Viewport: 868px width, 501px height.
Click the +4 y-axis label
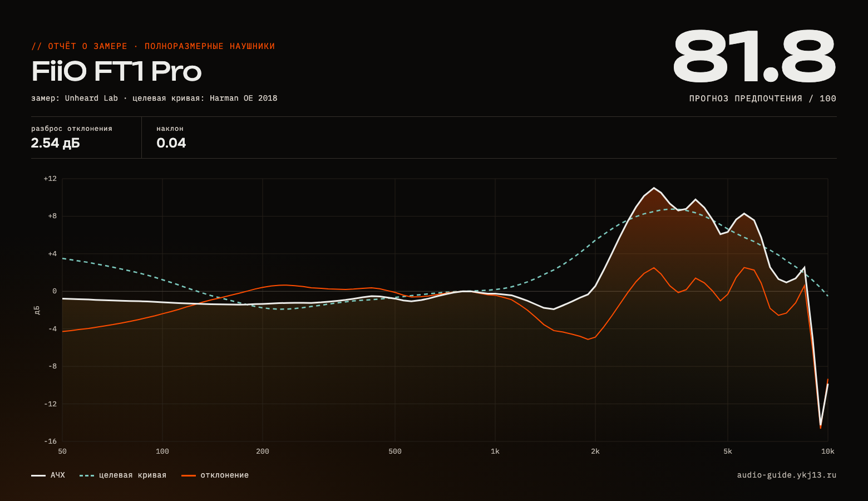(x=52, y=254)
